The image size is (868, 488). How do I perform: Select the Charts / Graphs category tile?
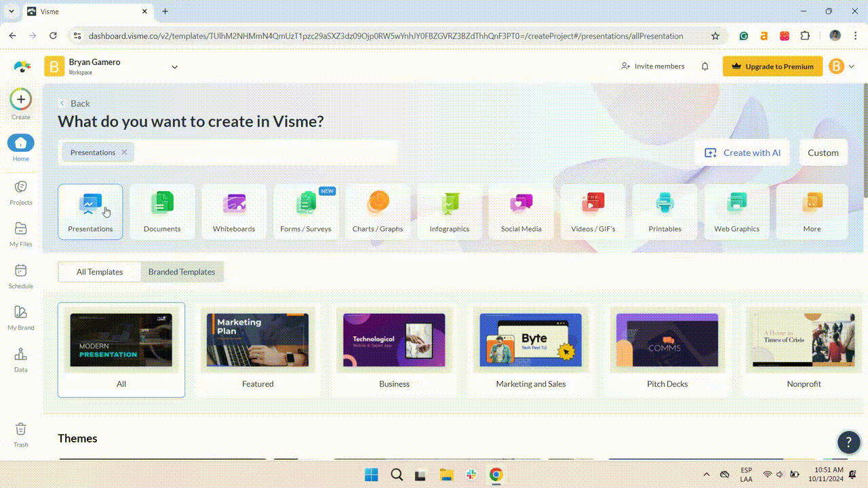[378, 212]
